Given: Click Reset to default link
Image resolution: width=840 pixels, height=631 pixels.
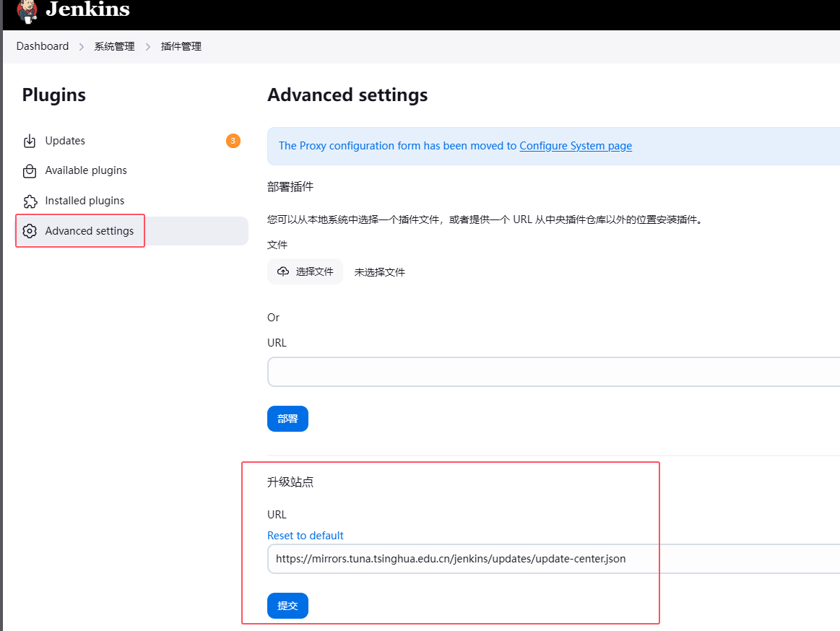Looking at the screenshot, I should point(306,536).
